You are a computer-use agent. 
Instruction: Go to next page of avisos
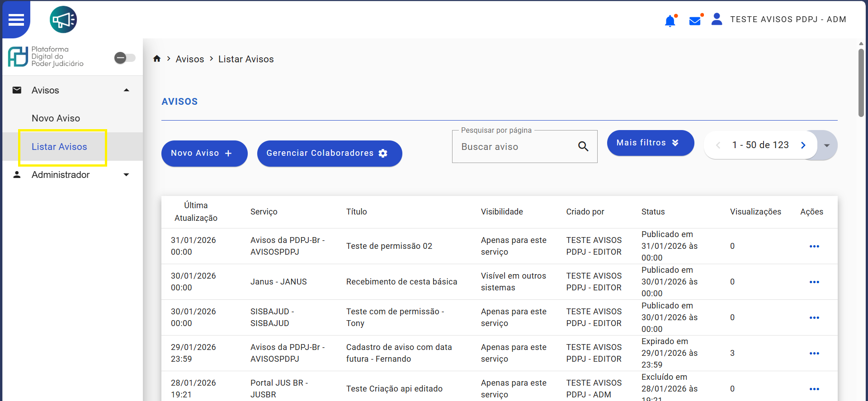click(x=803, y=145)
